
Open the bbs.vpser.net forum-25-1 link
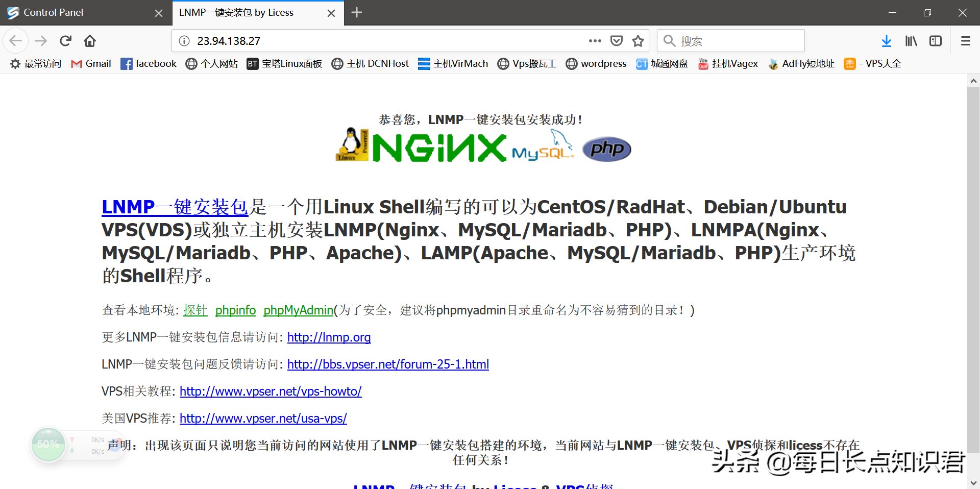pyautogui.click(x=388, y=364)
